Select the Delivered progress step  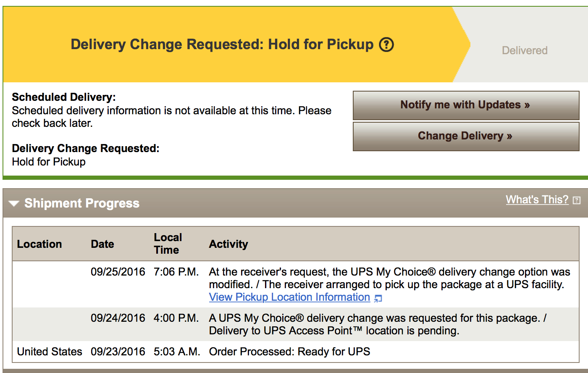point(525,50)
